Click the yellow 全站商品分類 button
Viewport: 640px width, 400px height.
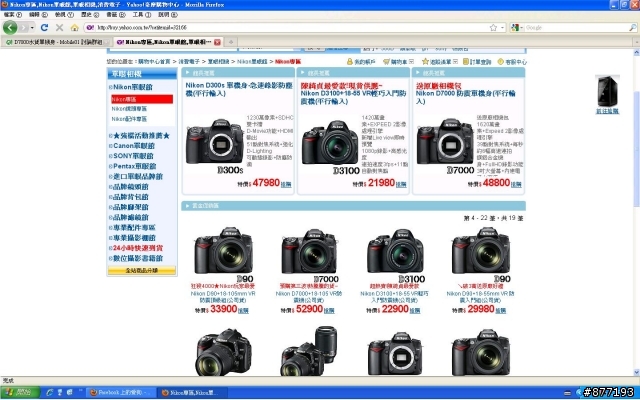[142, 270]
